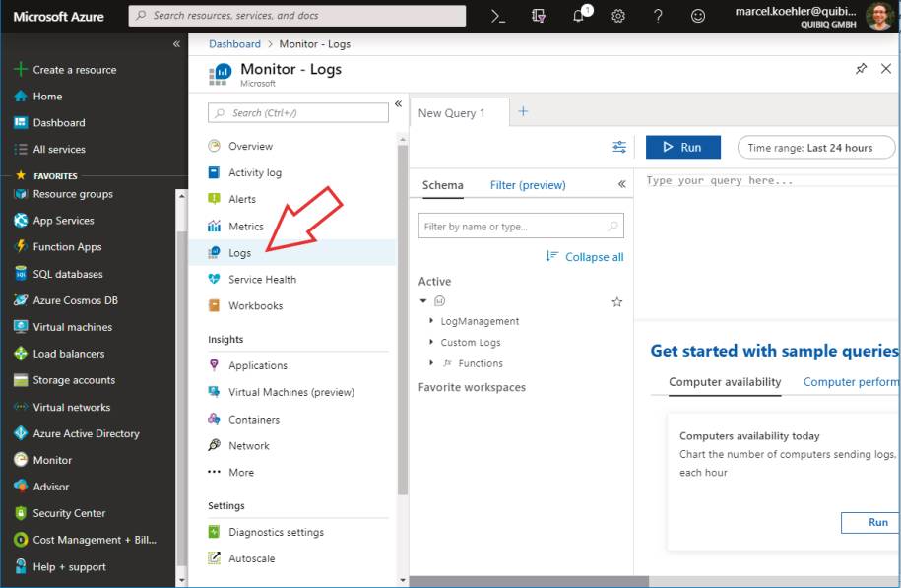Click into the query editor area
Screen dimensions: 901x588
(768, 244)
